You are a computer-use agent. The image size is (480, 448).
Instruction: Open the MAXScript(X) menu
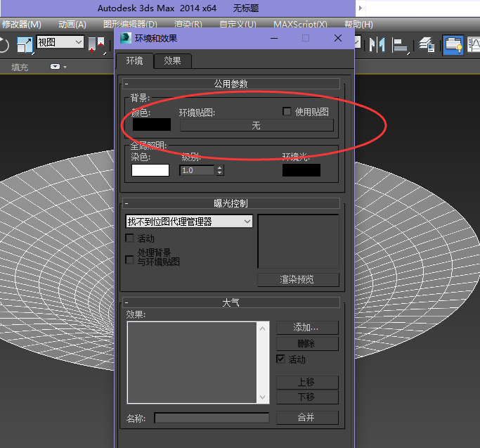(300, 24)
